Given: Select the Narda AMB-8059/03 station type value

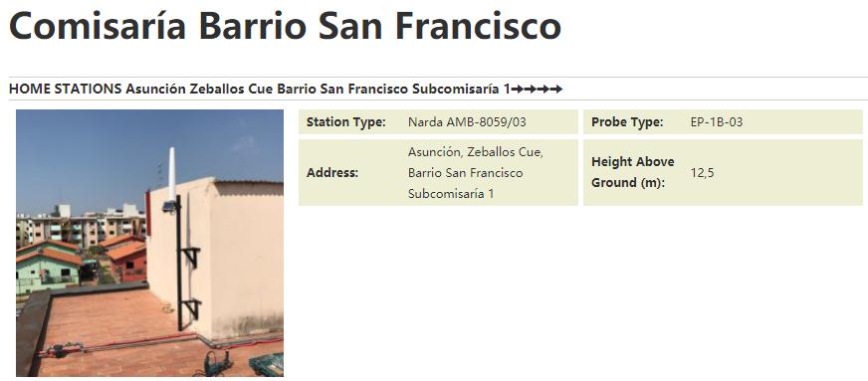Looking at the screenshot, I should click(x=467, y=122).
